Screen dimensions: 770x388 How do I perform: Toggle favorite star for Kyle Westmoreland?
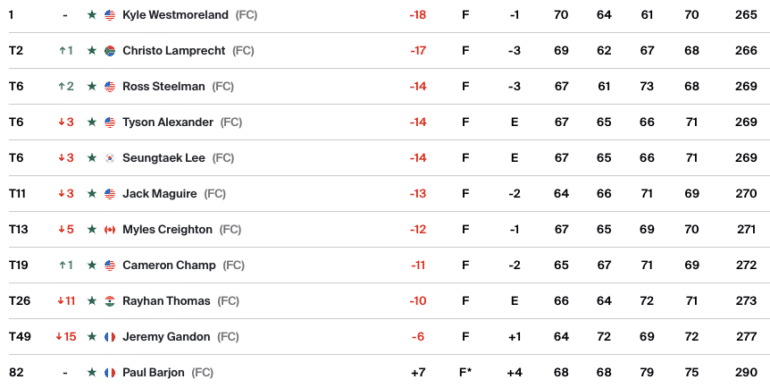[x=92, y=15]
